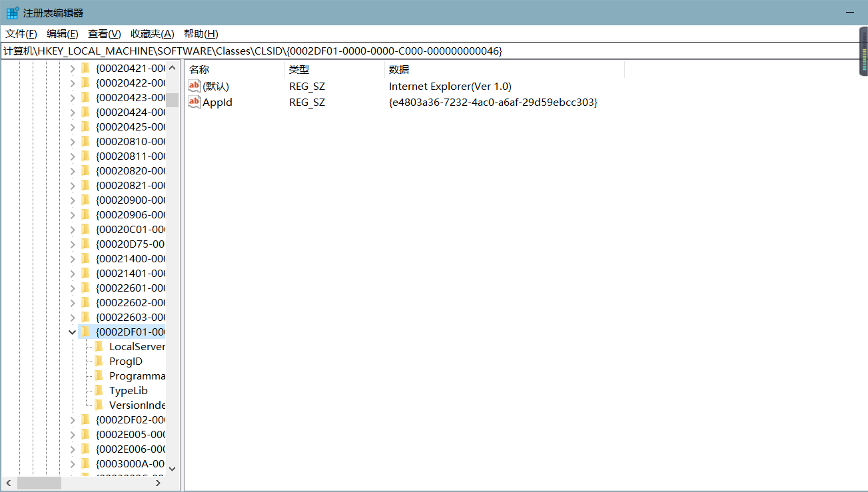Click the folder icon of {0002DF01-000 key
The height and width of the screenshot is (492, 868).
coord(85,332)
